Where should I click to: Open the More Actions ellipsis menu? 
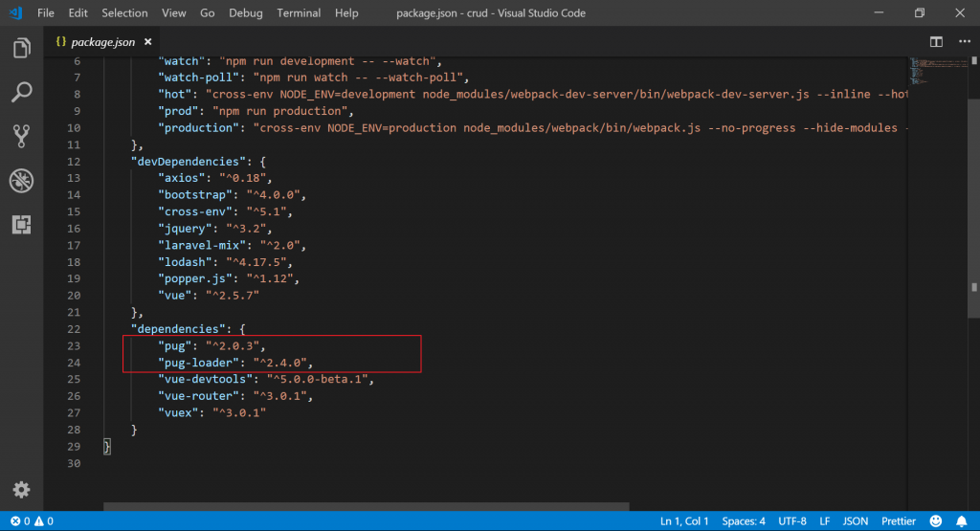pos(965,42)
